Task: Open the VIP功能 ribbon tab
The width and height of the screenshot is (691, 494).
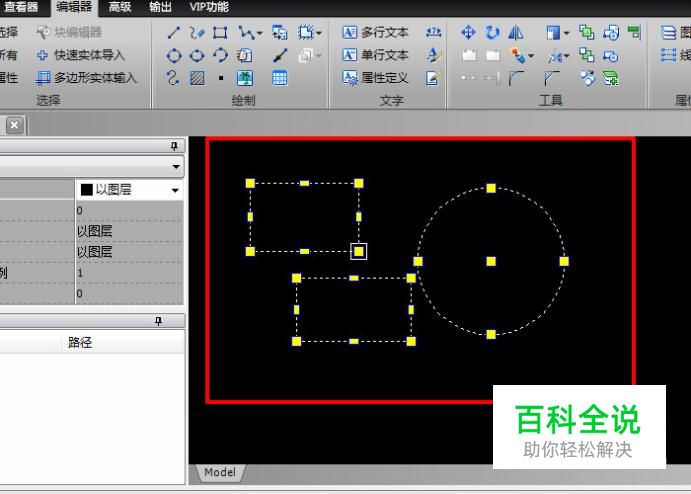Action: [209, 7]
